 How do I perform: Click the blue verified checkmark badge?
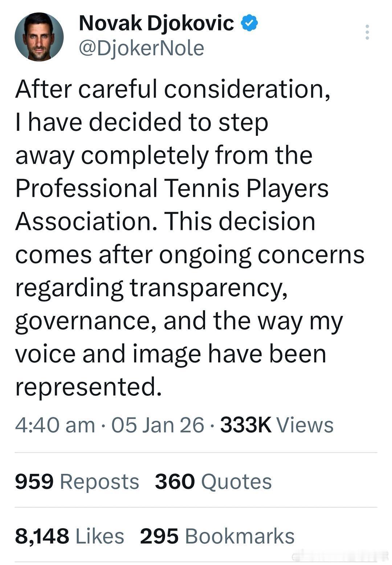[249, 23]
